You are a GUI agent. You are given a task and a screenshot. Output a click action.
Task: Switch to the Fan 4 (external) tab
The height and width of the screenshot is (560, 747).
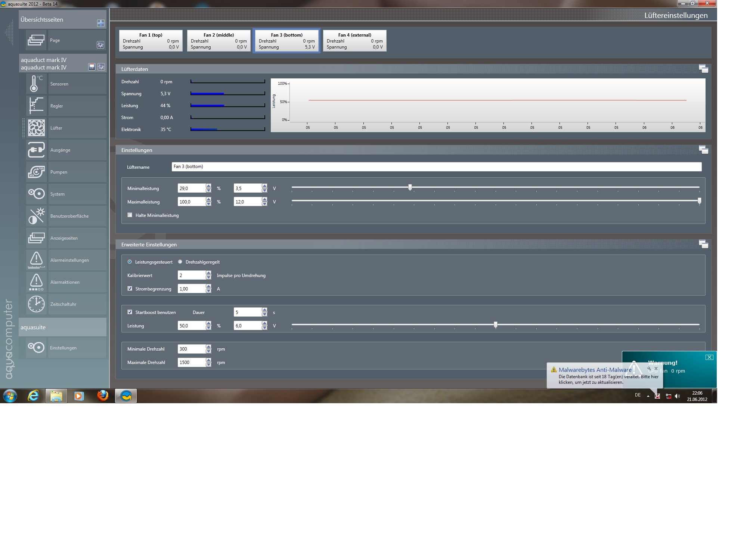pyautogui.click(x=354, y=41)
